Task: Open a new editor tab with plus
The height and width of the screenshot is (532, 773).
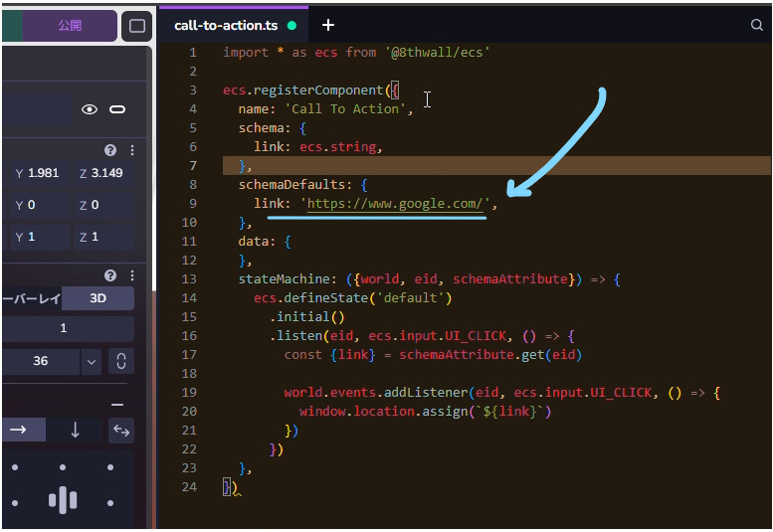Action: pos(328,25)
